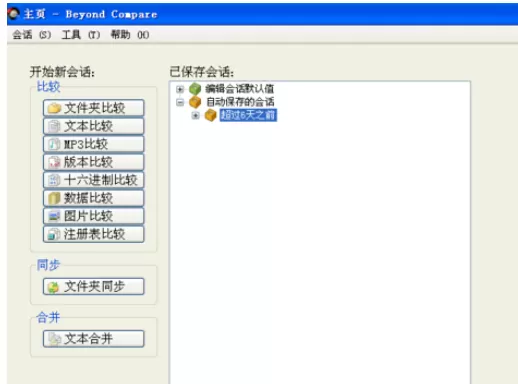Start a 文件夹比较 folder compare session
The height and width of the screenshot is (384, 518).
[94, 108]
